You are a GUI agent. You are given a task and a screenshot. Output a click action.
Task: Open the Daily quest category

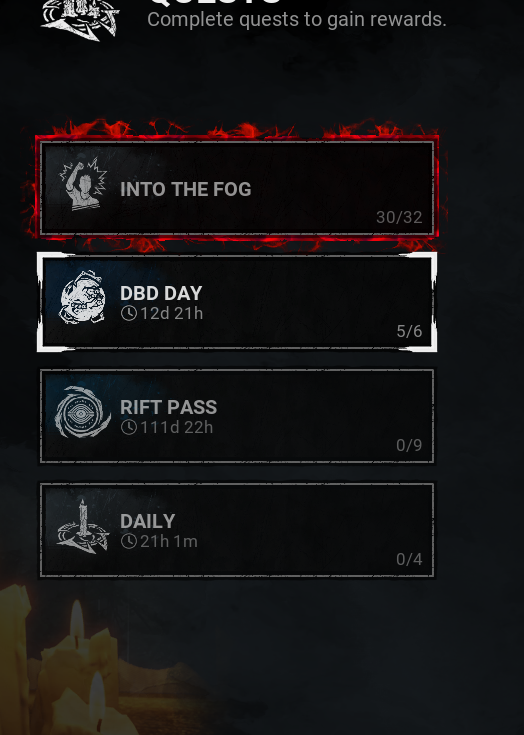point(237,530)
